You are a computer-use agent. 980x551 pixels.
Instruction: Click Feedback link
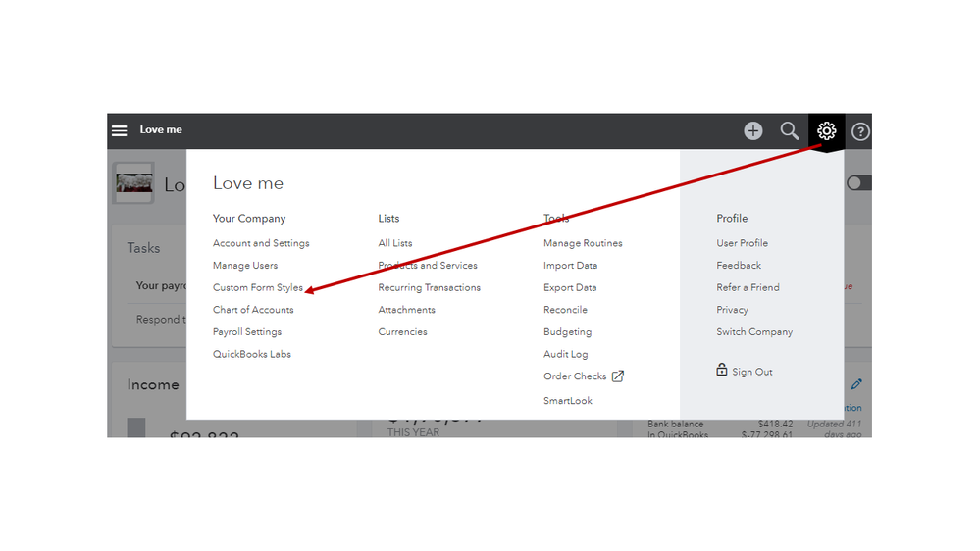coord(739,266)
